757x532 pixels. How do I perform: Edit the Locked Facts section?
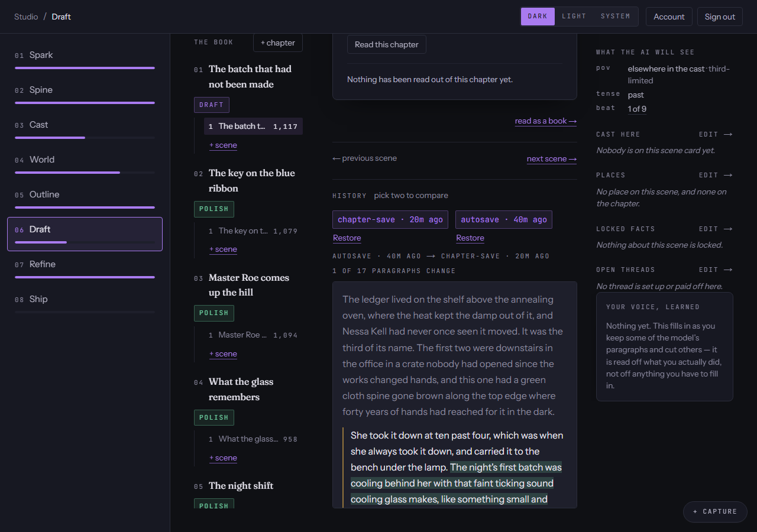click(x=716, y=229)
